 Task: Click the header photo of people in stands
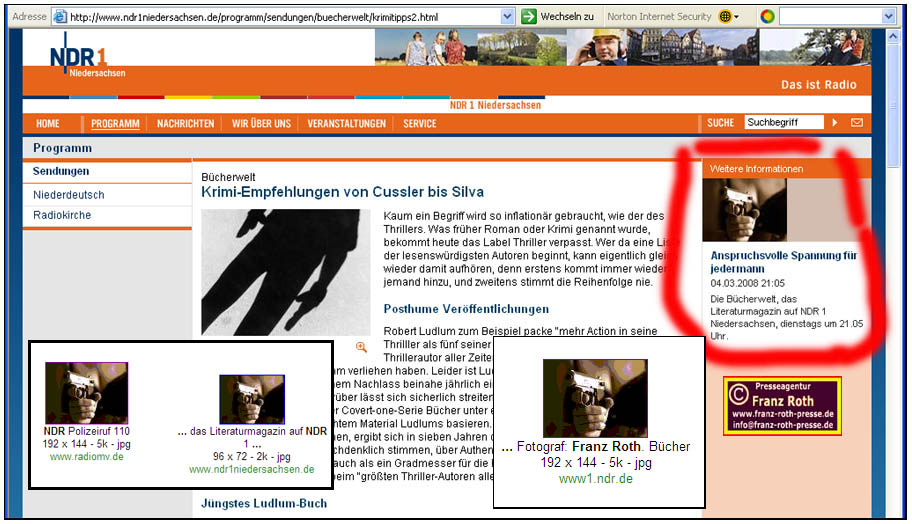(815, 48)
